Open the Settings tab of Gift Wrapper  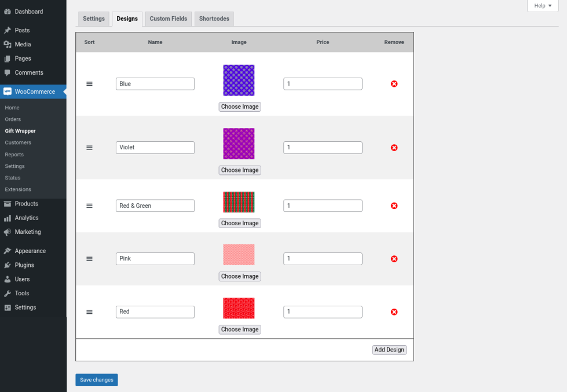pos(94,19)
